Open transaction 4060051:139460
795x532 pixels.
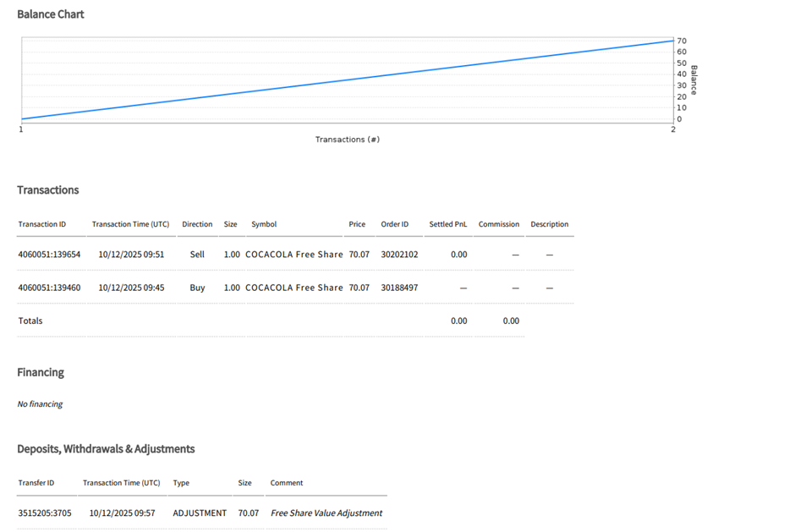coord(49,288)
